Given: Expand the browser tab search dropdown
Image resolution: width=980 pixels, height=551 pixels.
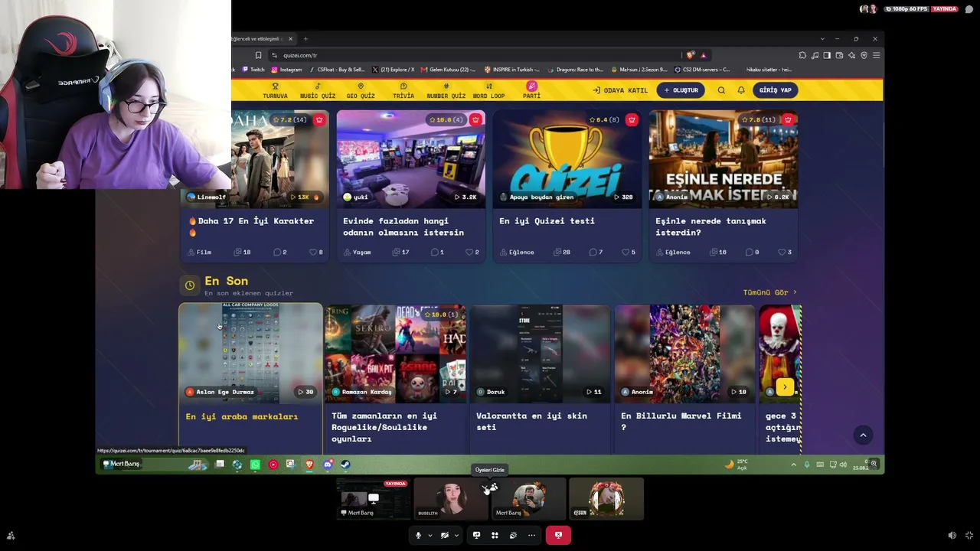Looking at the screenshot, I should point(822,39).
